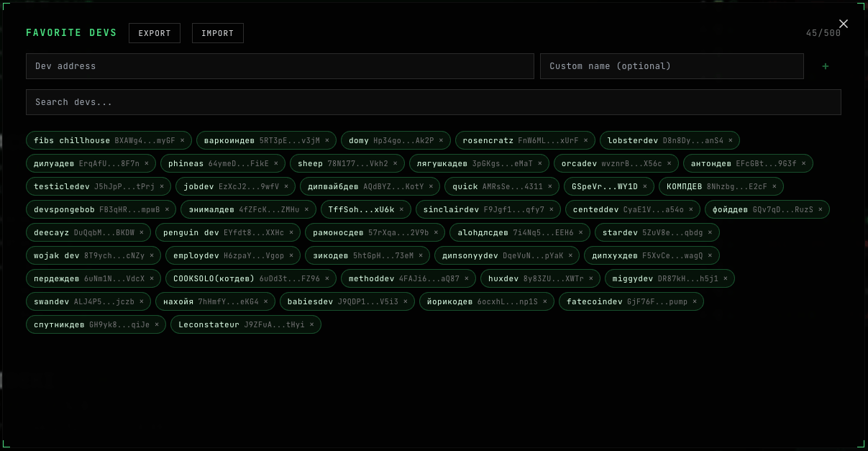Select the дипхухдев chip name

[613, 255]
